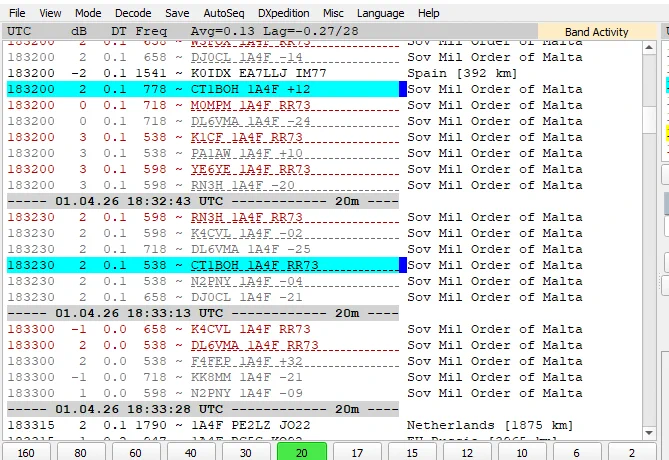Switch to the 12 meter band
The width and height of the screenshot is (669, 460).
(x=467, y=452)
